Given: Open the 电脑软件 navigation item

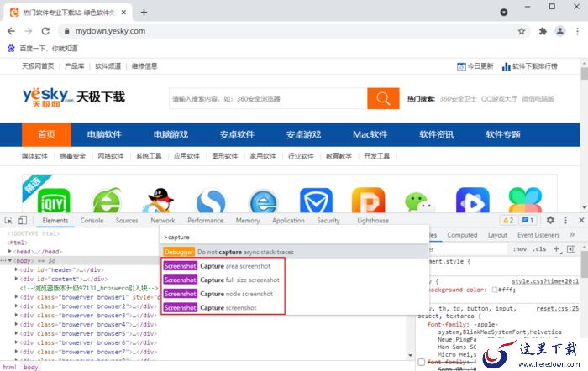Looking at the screenshot, I should [104, 134].
